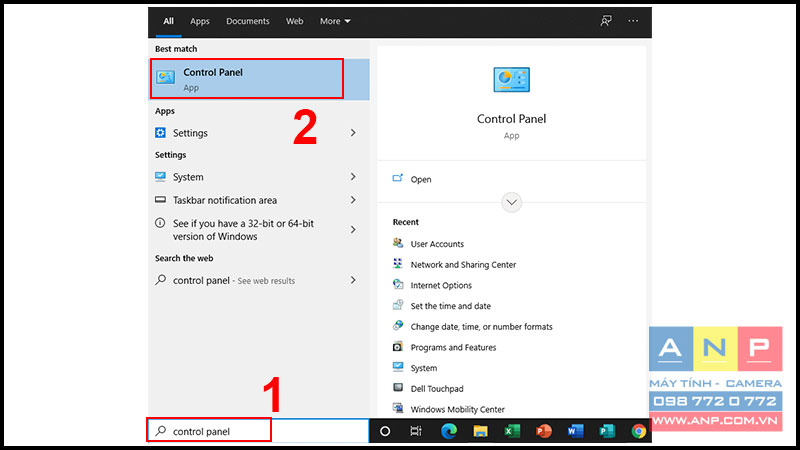Open the feedback icon in search header
The image size is (800, 450).
(606, 21)
